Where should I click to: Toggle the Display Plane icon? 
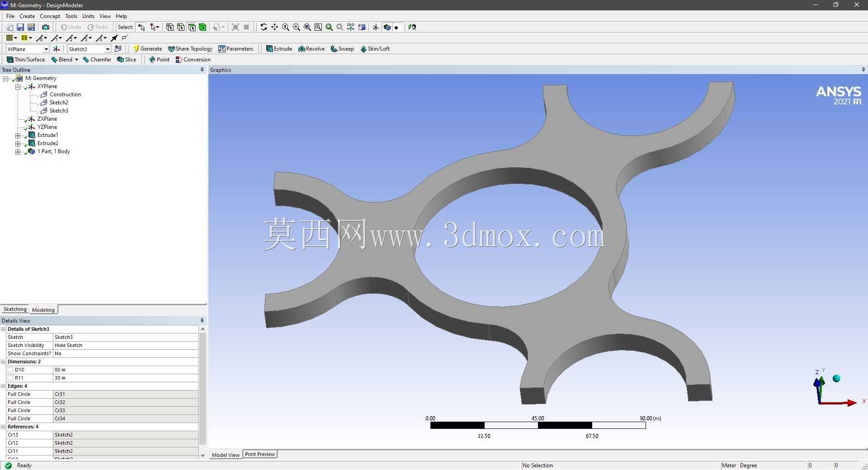coord(376,27)
